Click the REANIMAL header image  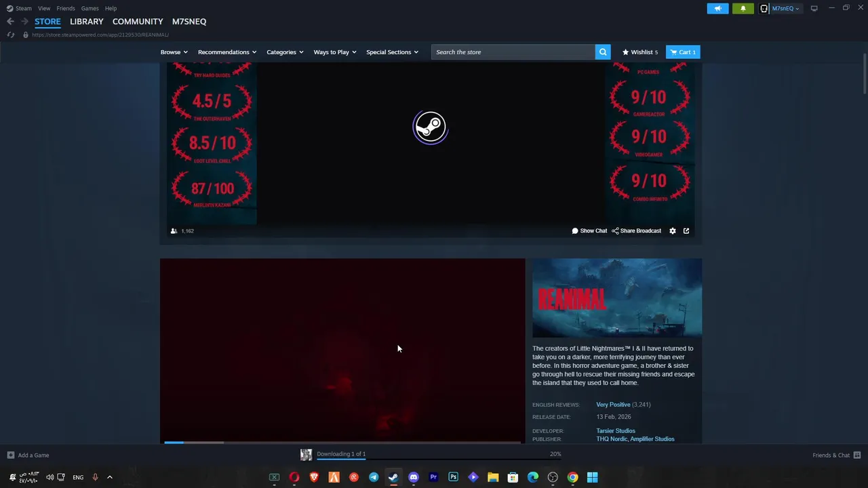(x=617, y=298)
